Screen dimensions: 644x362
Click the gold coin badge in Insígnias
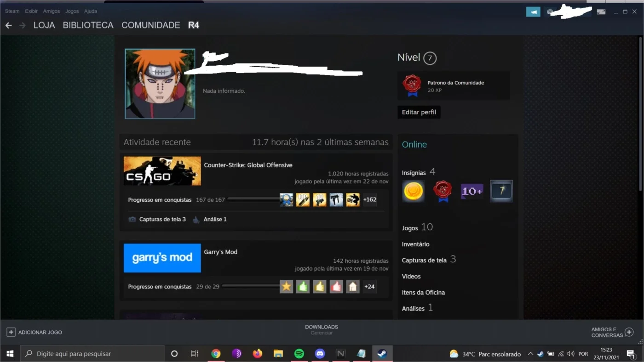coord(413,191)
